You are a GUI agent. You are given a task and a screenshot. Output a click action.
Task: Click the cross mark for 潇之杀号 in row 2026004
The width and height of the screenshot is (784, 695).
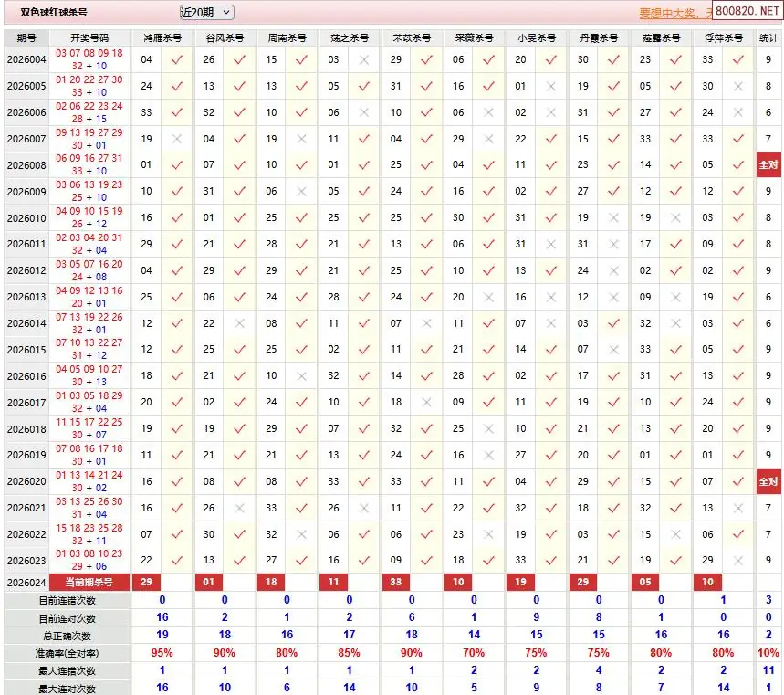click(364, 59)
